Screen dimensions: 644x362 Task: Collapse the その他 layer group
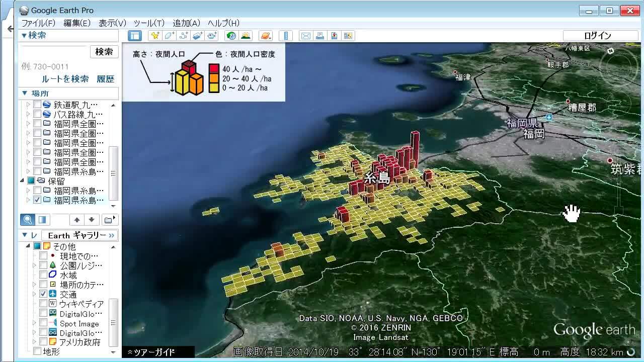coord(28,246)
